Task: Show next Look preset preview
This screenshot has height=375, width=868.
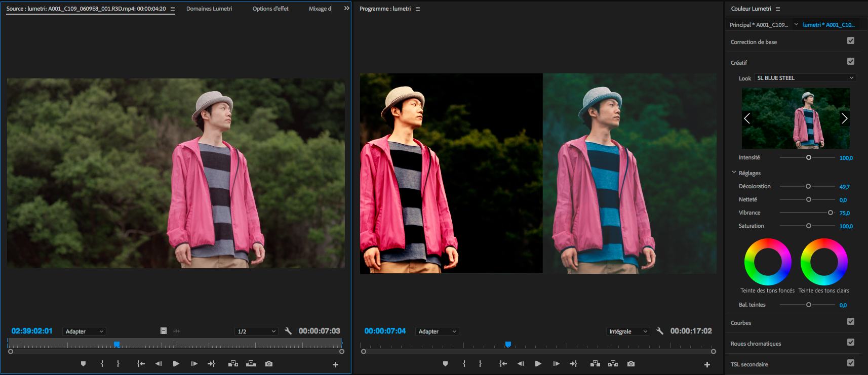Action: pyautogui.click(x=844, y=118)
